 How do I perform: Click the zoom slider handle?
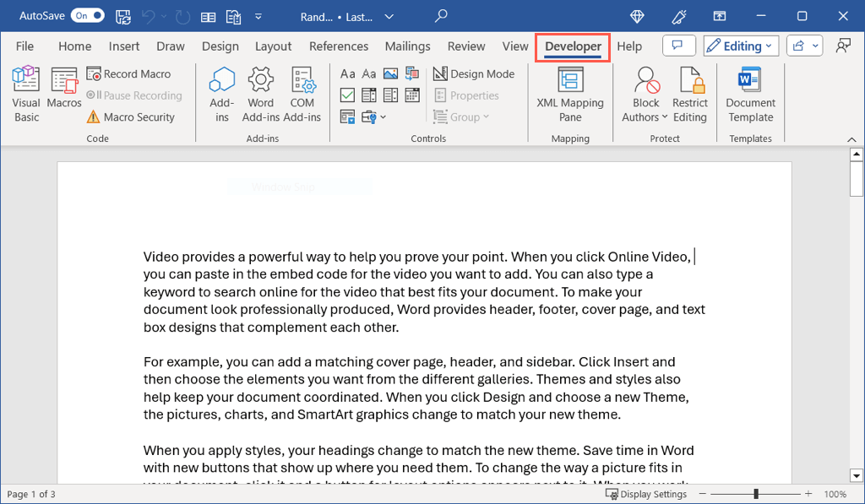(756, 494)
